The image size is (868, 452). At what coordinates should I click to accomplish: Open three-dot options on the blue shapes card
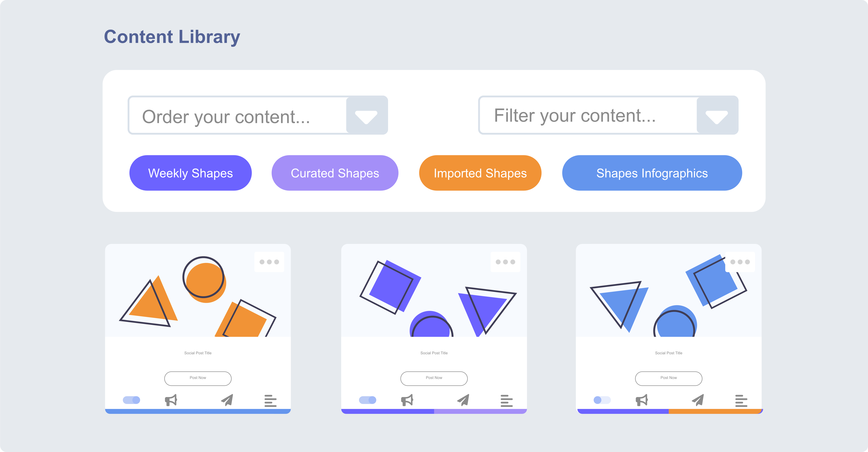click(740, 262)
